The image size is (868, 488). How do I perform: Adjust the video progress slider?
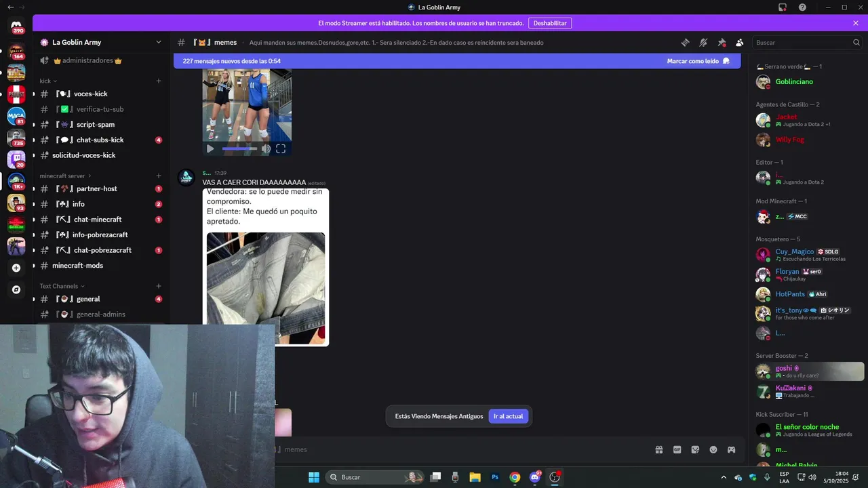239,148
